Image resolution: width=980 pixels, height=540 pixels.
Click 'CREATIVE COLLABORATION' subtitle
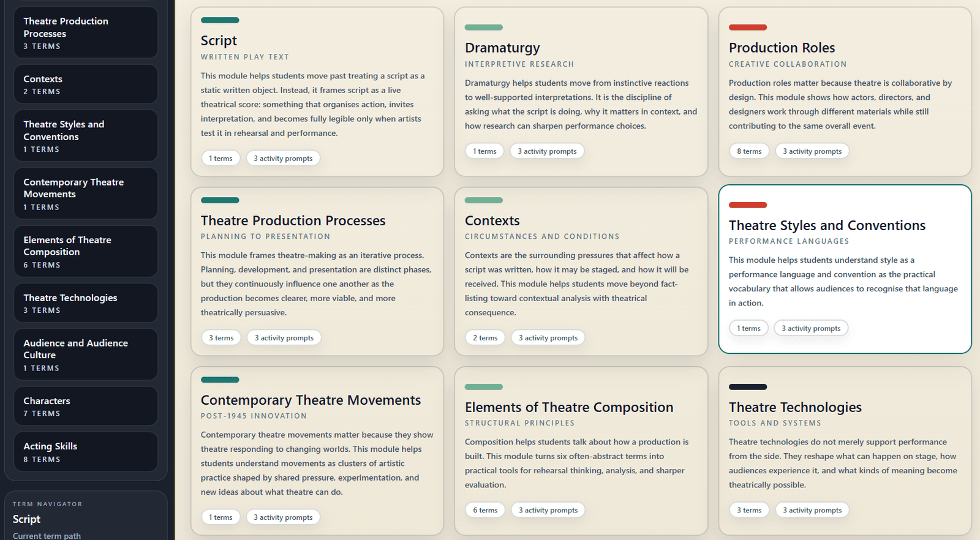click(x=788, y=64)
